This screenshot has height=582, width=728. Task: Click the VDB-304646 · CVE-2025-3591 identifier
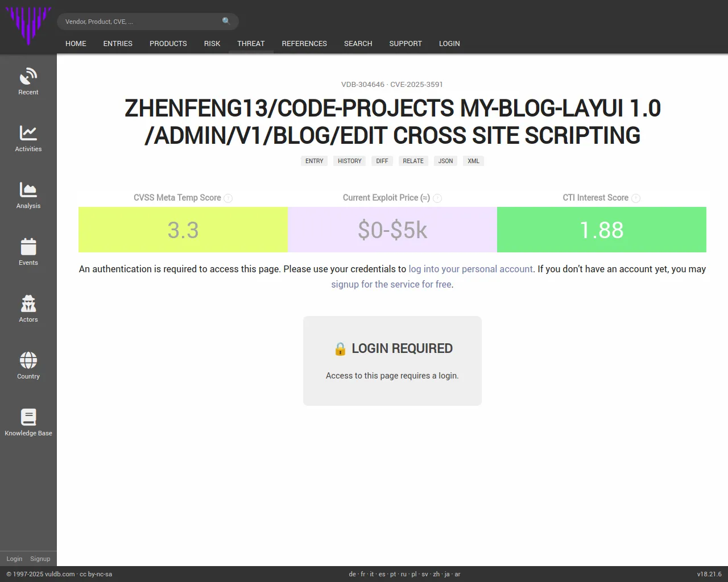click(392, 84)
